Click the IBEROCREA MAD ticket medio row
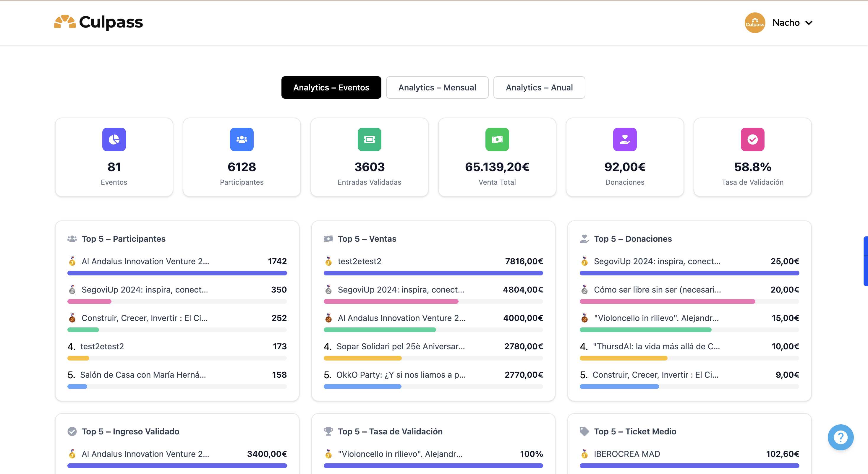Viewport: 868px width, 474px height. point(627,454)
